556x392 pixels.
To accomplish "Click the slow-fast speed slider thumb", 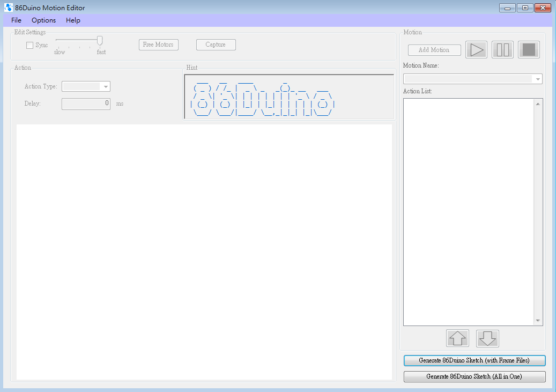I will coord(100,41).
